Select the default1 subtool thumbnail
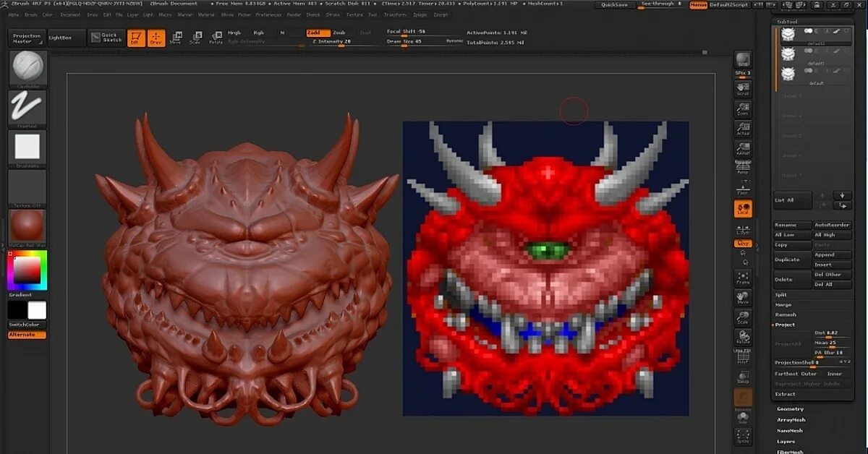The image size is (868, 454). (788, 54)
